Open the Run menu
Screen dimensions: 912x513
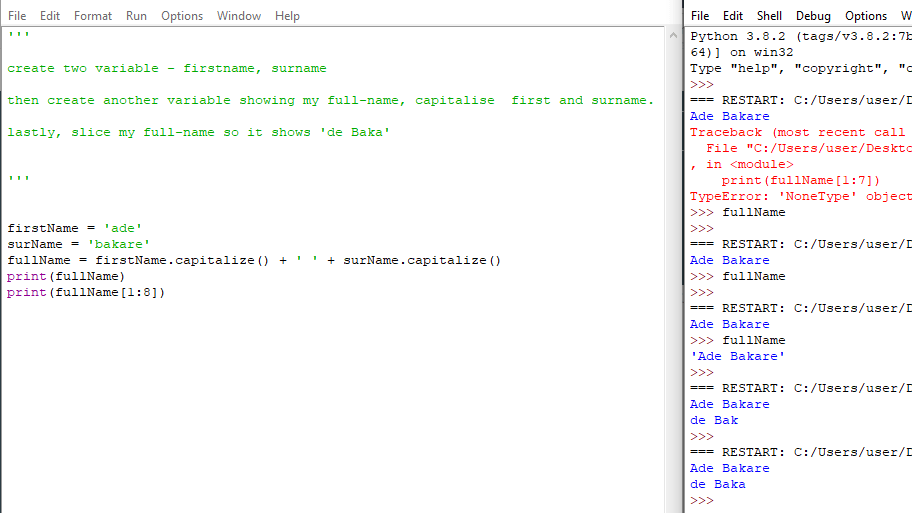coord(136,16)
